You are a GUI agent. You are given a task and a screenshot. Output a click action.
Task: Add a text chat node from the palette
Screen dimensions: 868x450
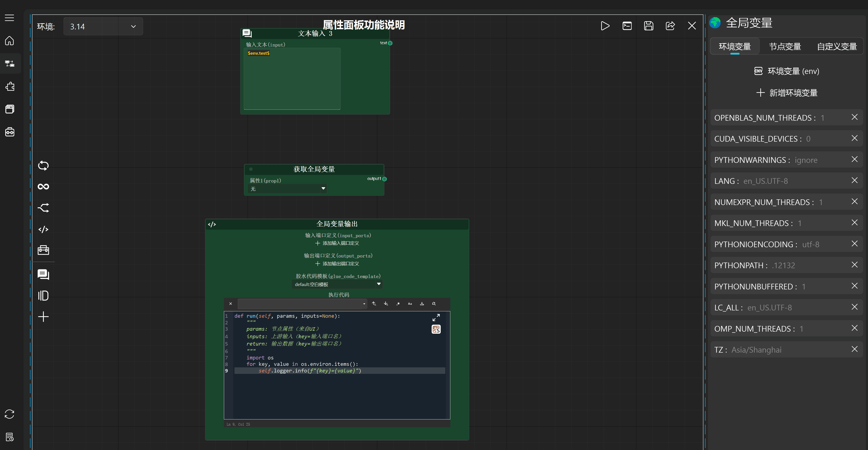43,275
